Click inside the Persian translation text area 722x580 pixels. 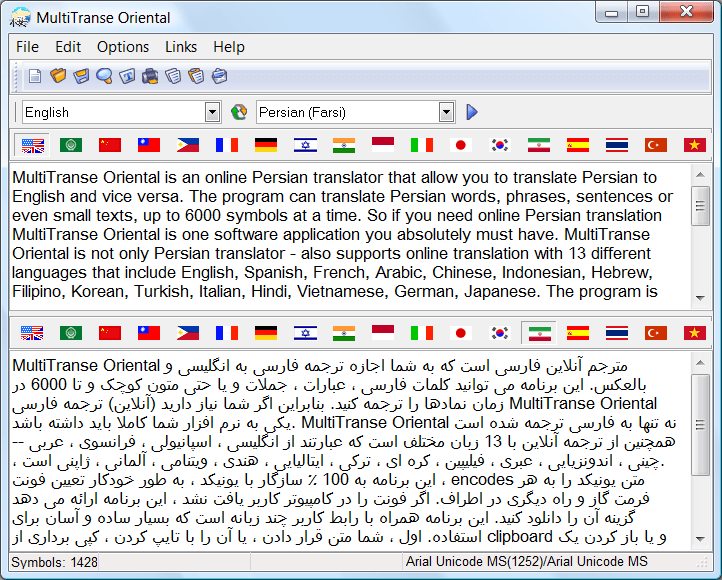pyautogui.click(x=351, y=451)
